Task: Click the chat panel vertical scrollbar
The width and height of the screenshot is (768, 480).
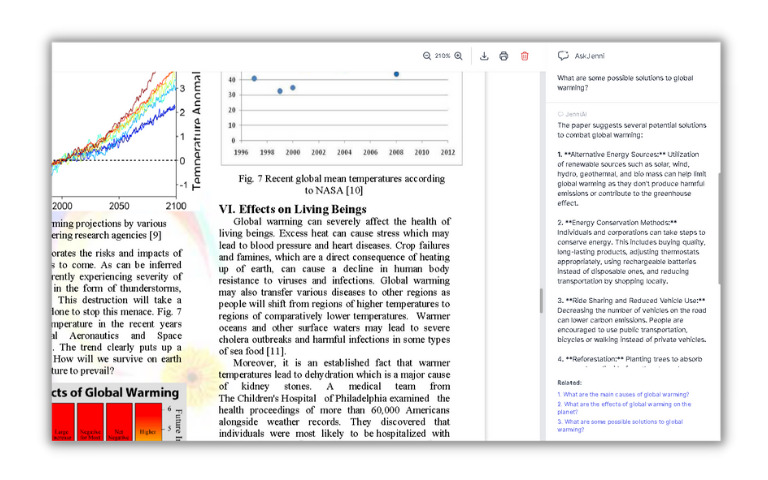Action: click(720, 228)
